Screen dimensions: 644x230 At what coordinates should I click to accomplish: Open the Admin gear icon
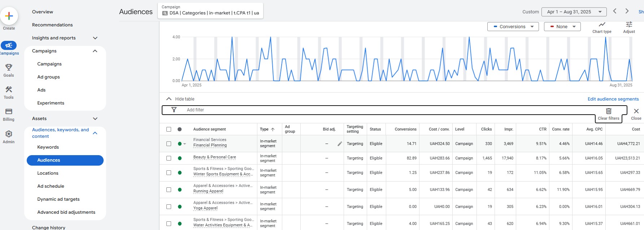pyautogui.click(x=9, y=134)
